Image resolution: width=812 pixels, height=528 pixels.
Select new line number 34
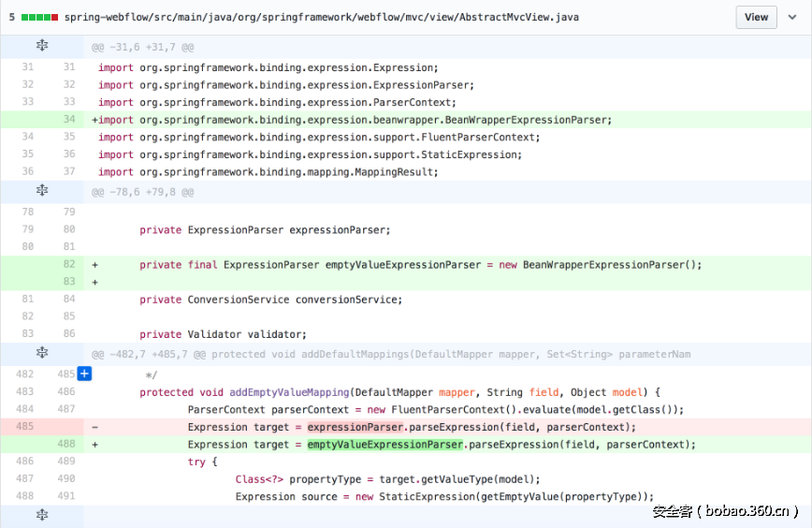(x=69, y=120)
